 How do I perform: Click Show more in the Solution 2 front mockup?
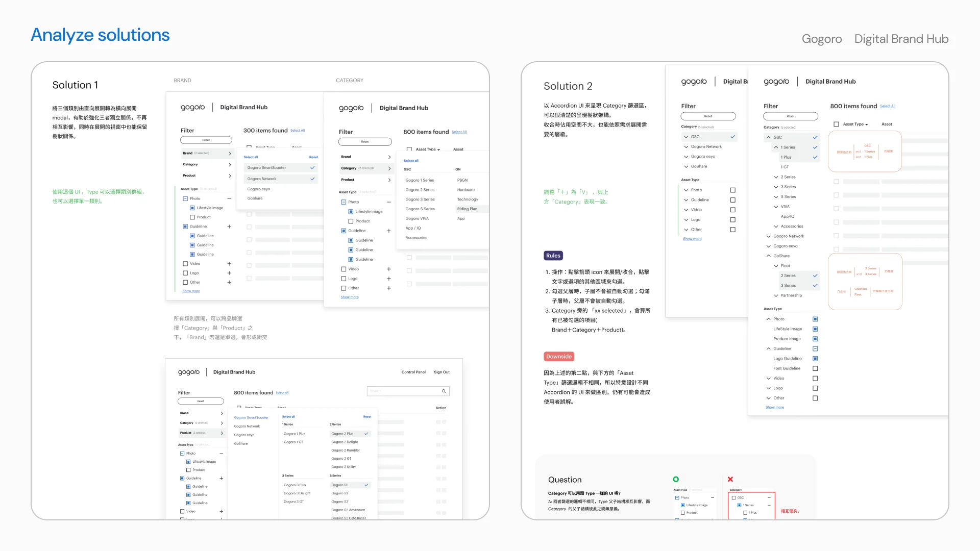(x=775, y=407)
